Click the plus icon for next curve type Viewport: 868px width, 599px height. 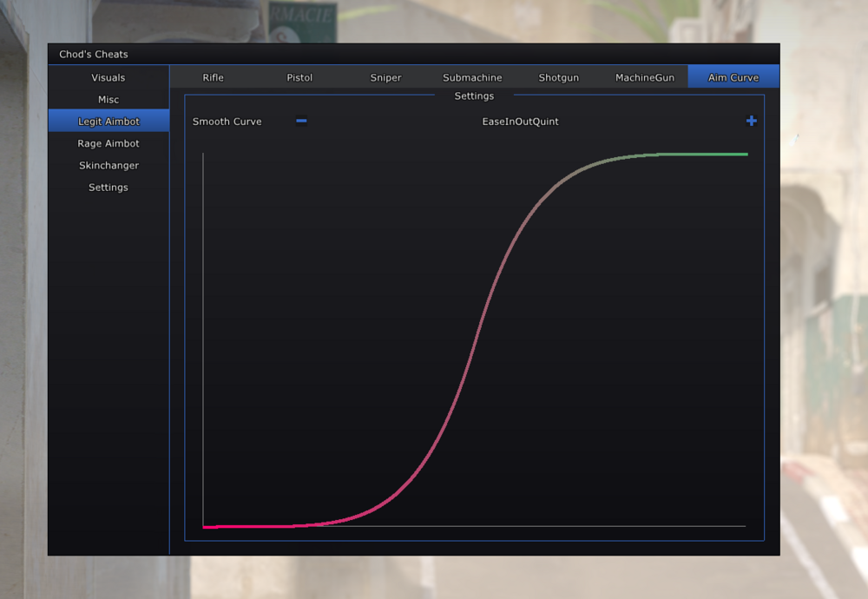[x=751, y=121]
